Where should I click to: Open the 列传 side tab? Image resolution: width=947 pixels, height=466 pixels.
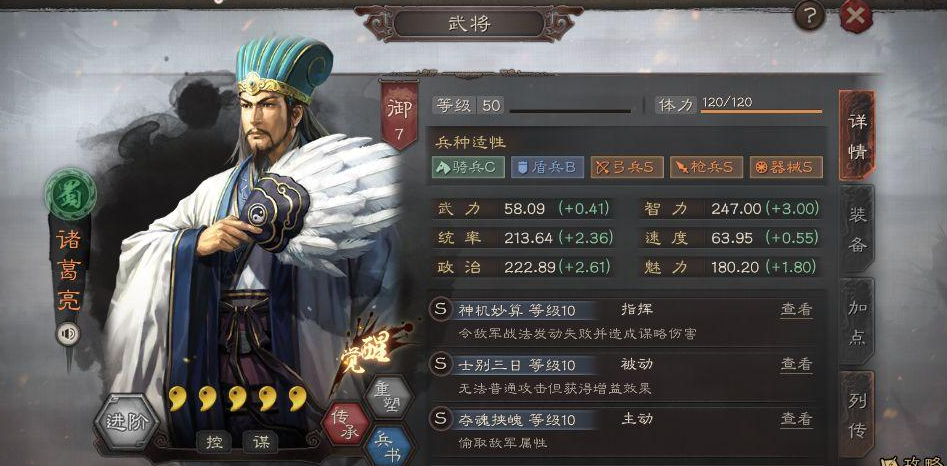pos(858,415)
